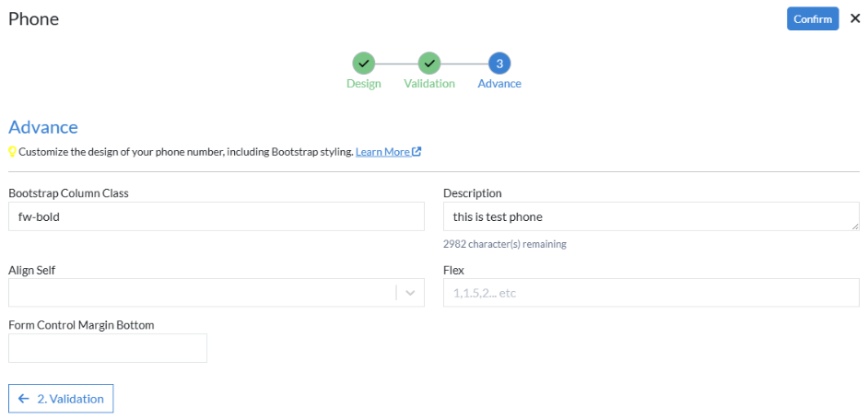Select the Advance step label

click(499, 84)
